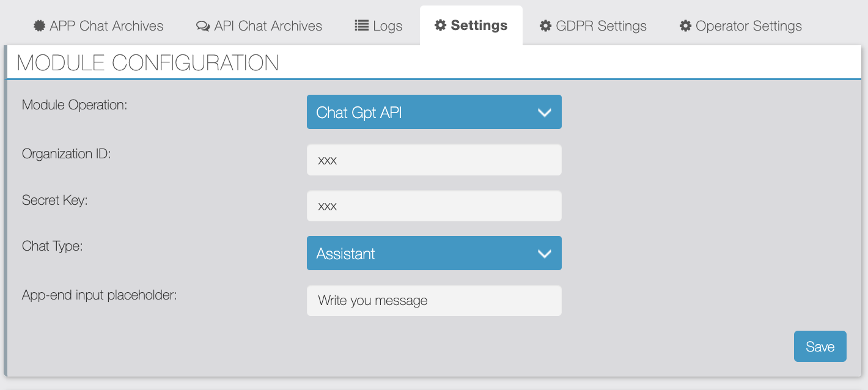Image resolution: width=868 pixels, height=390 pixels.
Task: Click the gear icon on APP Chat Archives tab
Action: (40, 26)
